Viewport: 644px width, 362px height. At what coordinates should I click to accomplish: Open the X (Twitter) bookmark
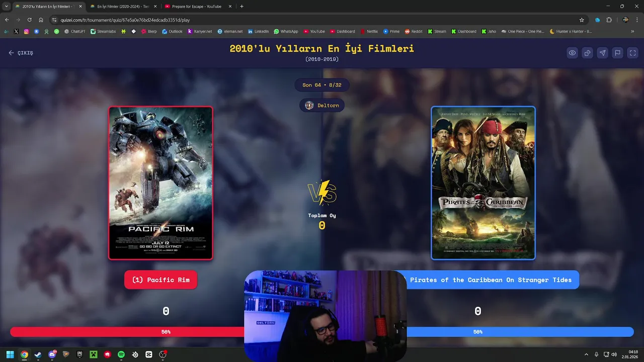pyautogui.click(x=16, y=31)
